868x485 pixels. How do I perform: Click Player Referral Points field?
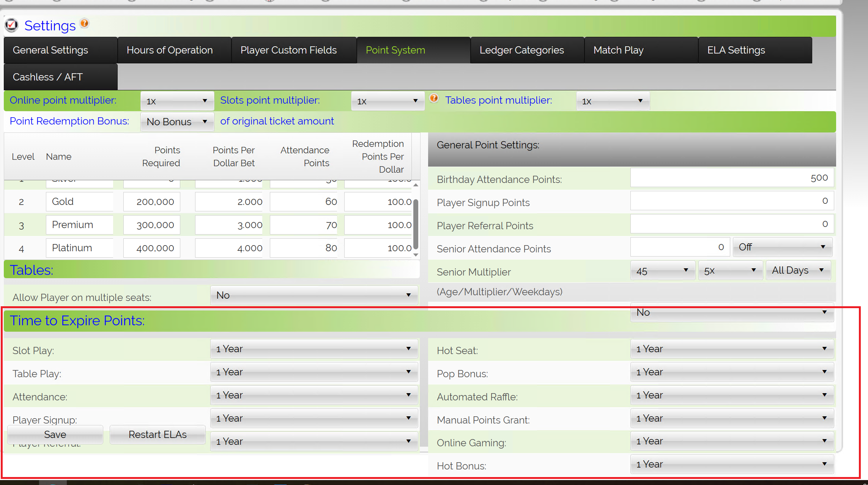pos(732,224)
